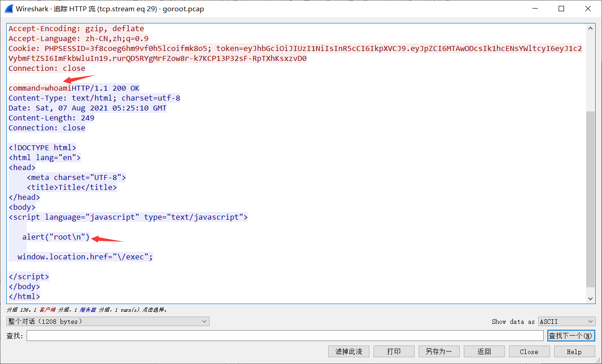Click the Close button at bottom
Image resolution: width=602 pixels, height=364 pixels.
pyautogui.click(x=529, y=351)
